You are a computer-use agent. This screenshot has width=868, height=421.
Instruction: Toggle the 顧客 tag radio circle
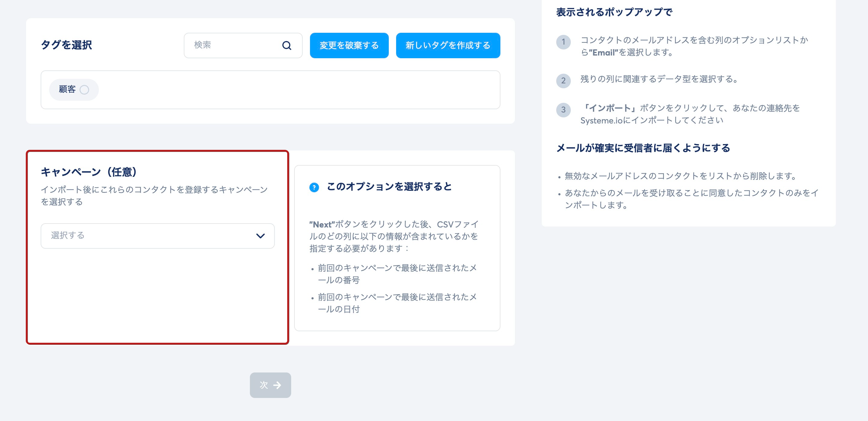(84, 90)
